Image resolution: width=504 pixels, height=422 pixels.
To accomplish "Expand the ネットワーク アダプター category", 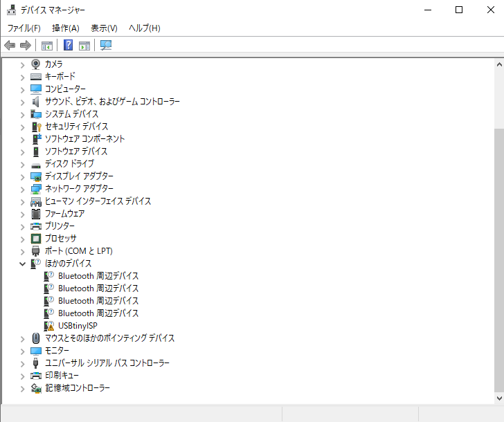I will [22, 190].
